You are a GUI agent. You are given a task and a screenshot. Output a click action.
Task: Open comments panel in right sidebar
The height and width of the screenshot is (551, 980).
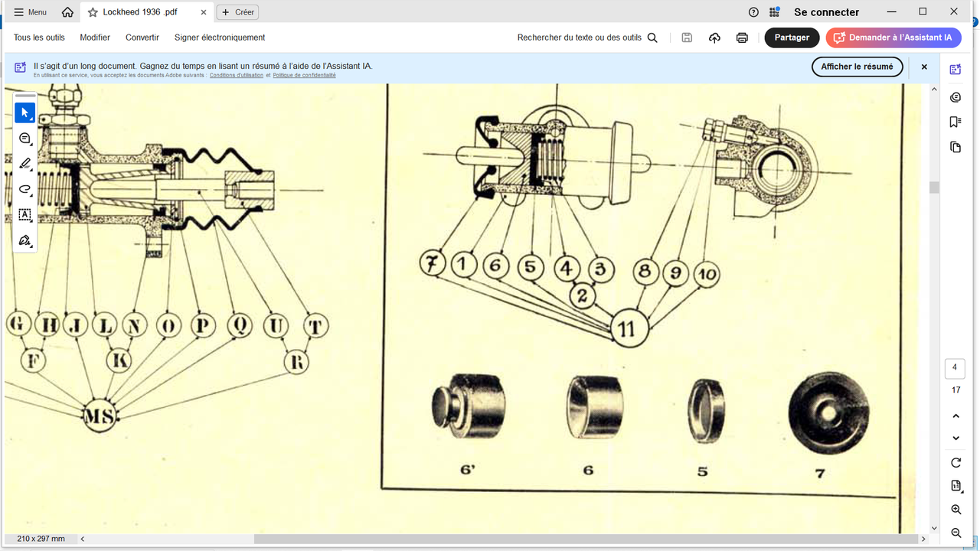[955, 97]
